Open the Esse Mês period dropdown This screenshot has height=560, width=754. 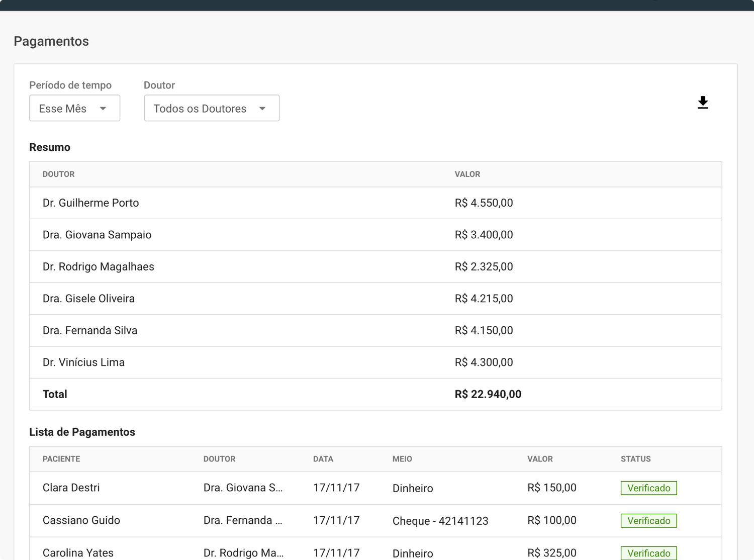(74, 108)
